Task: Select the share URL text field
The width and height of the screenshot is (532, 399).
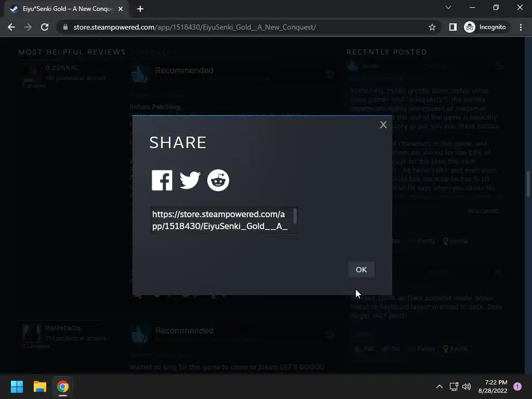Action: pos(224,220)
